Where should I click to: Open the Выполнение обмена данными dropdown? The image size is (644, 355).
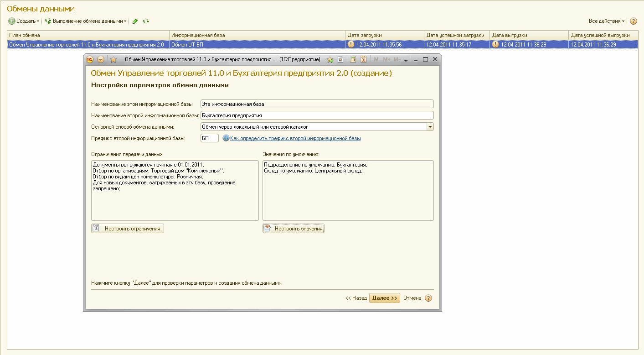pyautogui.click(x=85, y=21)
